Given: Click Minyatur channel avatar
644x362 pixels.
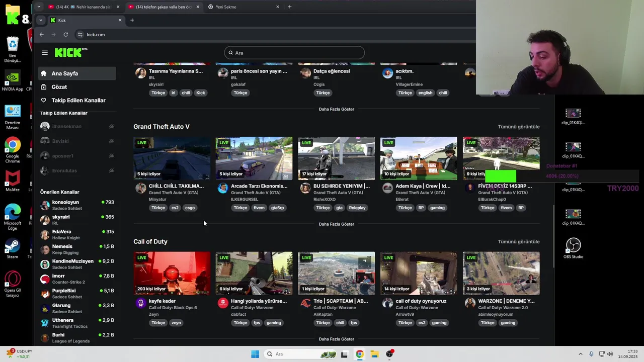Looking at the screenshot, I should tap(141, 188).
